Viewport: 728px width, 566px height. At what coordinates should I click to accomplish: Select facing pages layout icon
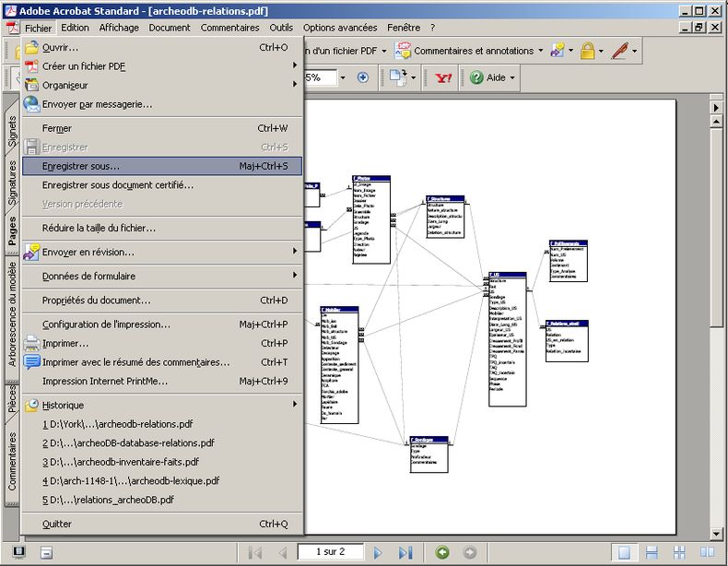pos(707,552)
